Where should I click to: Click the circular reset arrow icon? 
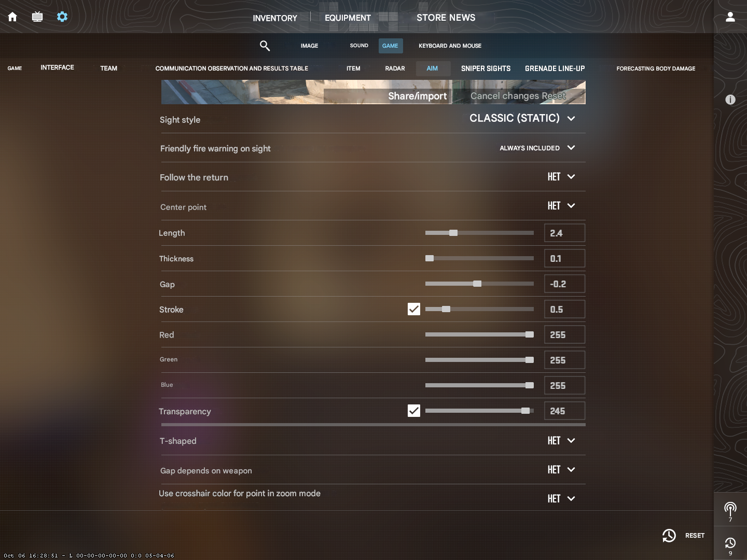[669, 536]
